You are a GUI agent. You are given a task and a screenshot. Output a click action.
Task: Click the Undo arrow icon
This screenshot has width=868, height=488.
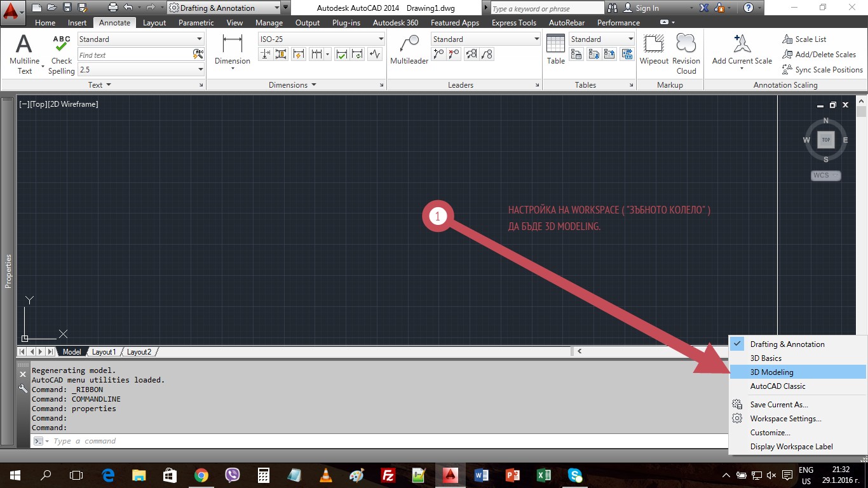(128, 8)
